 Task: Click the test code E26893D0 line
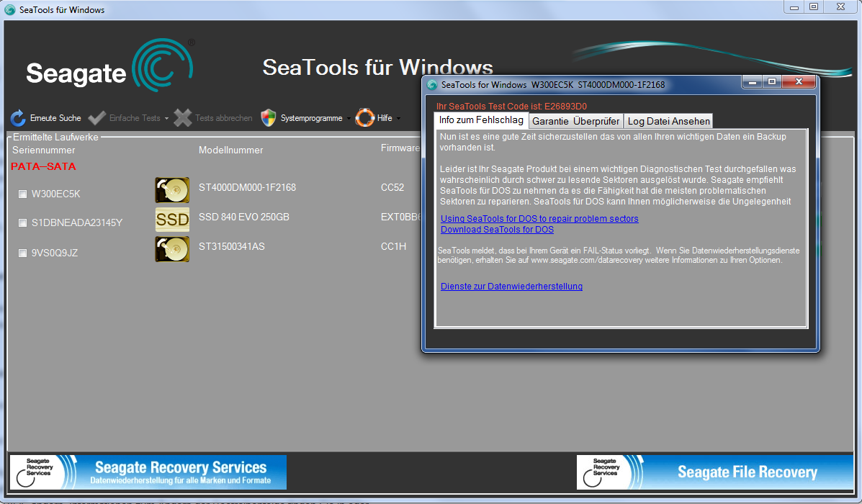(x=511, y=106)
